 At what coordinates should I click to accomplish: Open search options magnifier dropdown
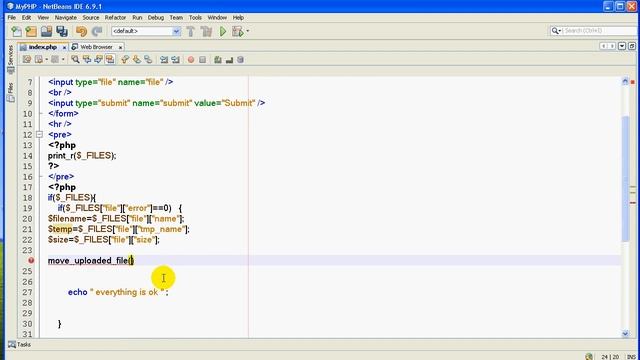click(x=556, y=31)
